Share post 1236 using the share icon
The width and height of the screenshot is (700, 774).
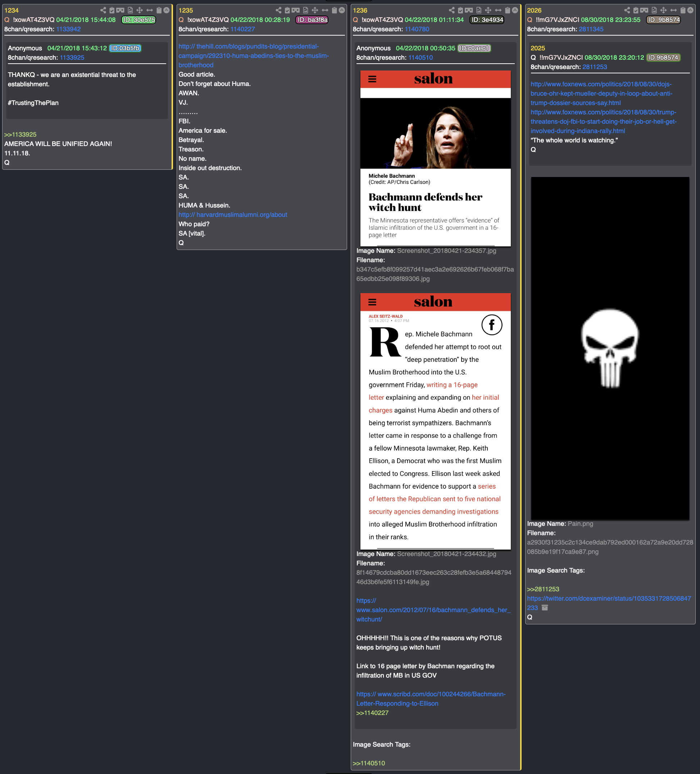pos(451,10)
